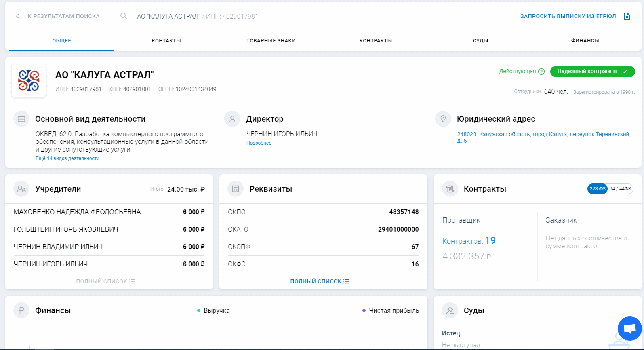Click the ОКФС value 16
The width and height of the screenshot is (644, 350).
[x=415, y=264]
